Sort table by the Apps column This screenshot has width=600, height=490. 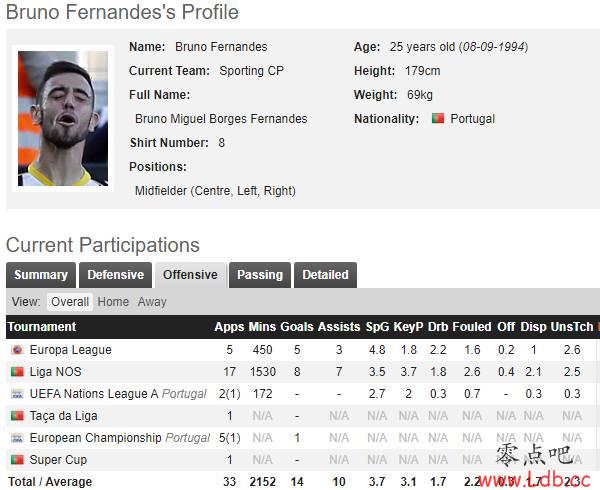point(229,327)
